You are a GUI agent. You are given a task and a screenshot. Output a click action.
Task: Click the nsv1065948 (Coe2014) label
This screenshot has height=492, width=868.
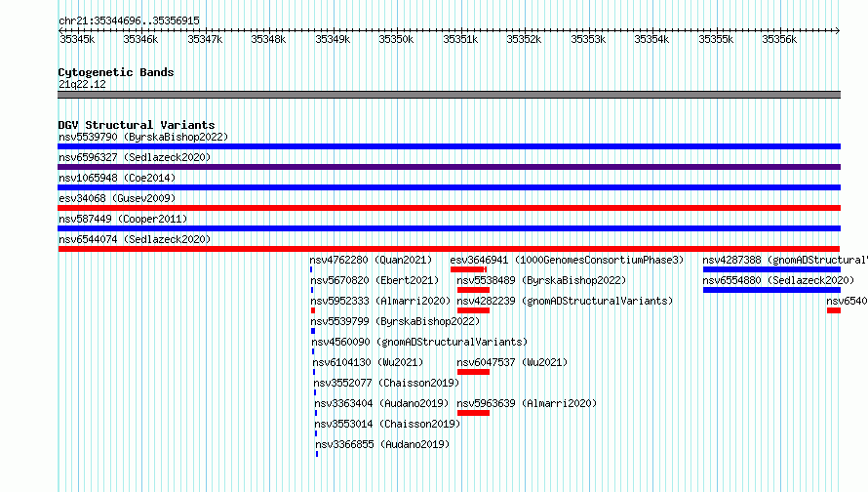(117, 178)
